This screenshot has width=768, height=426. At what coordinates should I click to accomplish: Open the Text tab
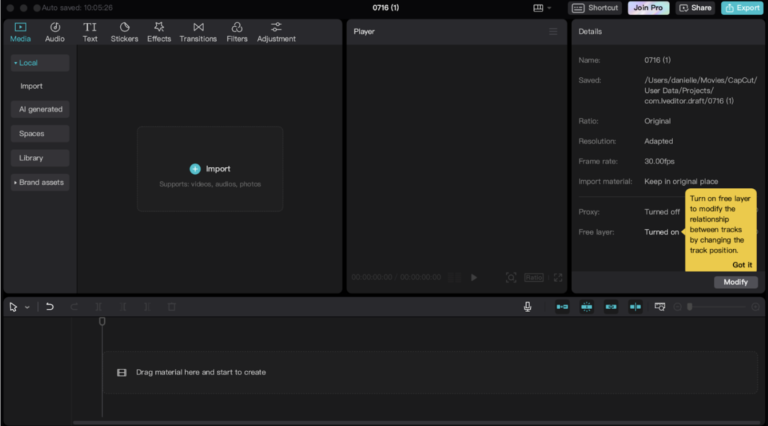tap(90, 32)
